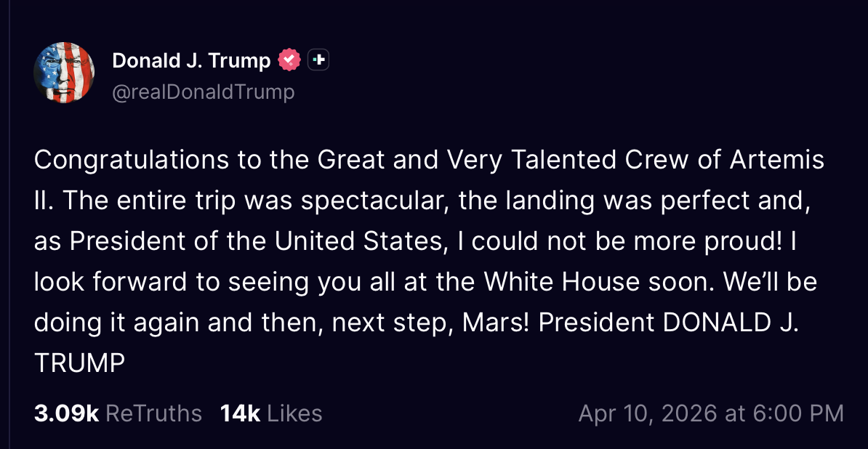Click Donald J. Trump's flag profile avatar
This screenshot has width=868, height=449.
[64, 72]
